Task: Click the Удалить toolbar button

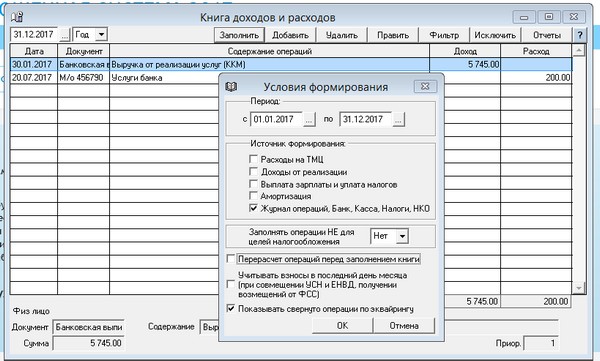Action: (342, 35)
